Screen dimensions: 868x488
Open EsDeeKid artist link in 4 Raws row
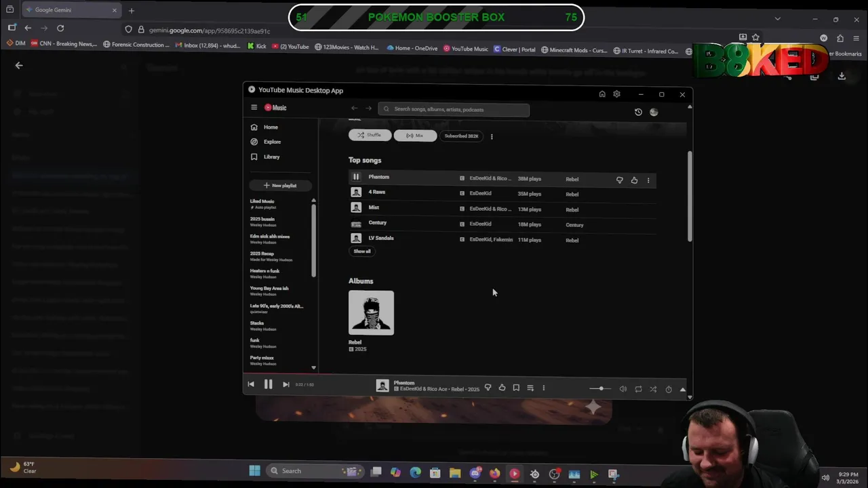pos(480,194)
